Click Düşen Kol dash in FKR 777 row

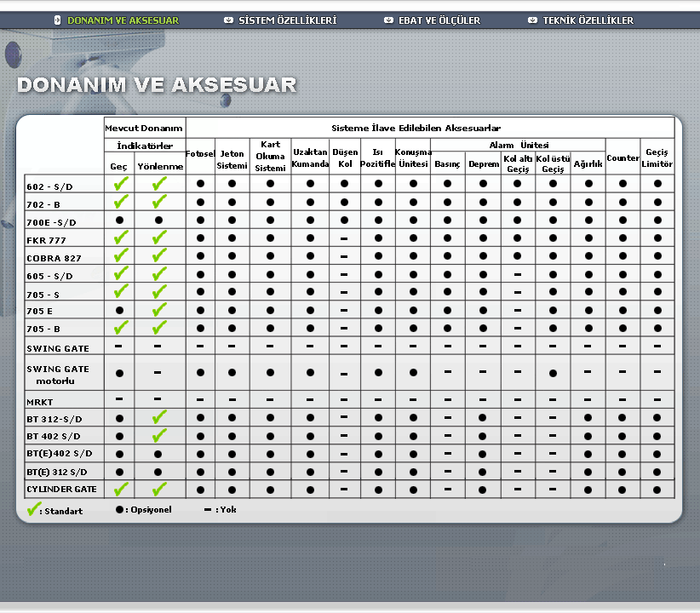[x=344, y=239]
